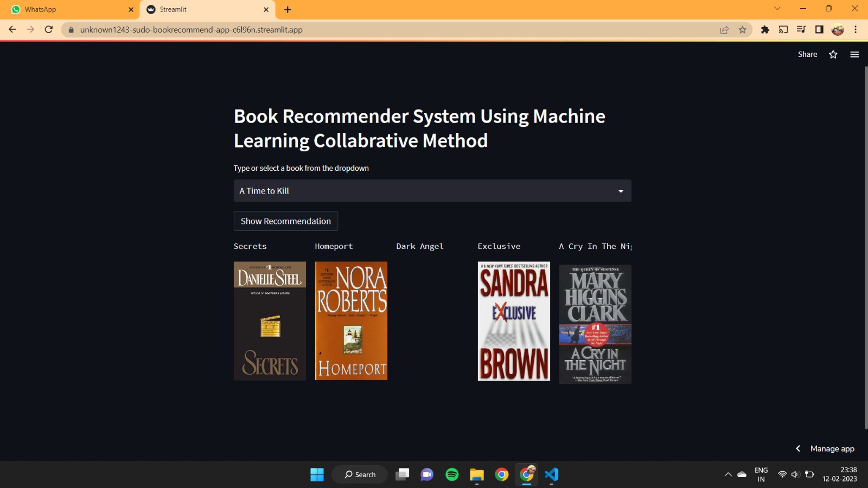Click the Show Recommendation button
Image resolution: width=868 pixels, height=488 pixels.
286,221
